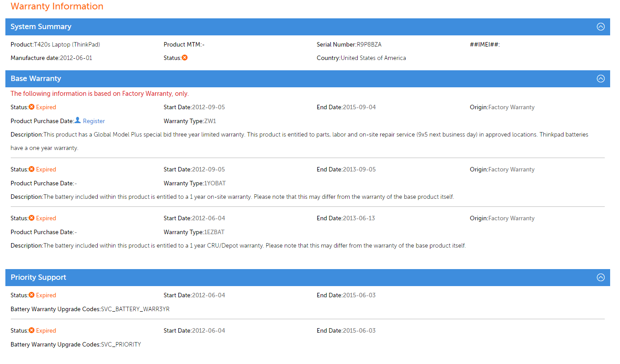
Task: Click the person icon beside Register
Action: click(78, 120)
